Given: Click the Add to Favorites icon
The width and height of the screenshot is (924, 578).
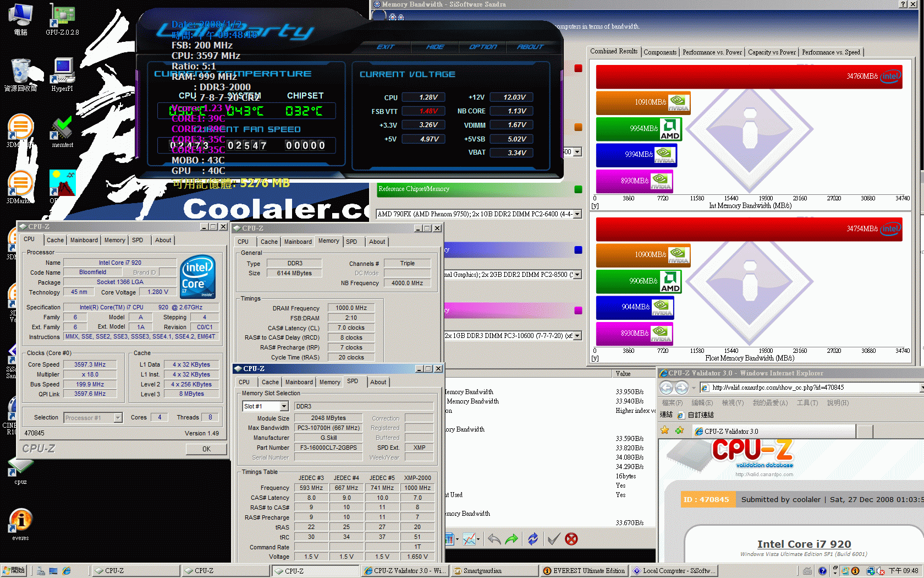Looking at the screenshot, I should click(x=679, y=431).
